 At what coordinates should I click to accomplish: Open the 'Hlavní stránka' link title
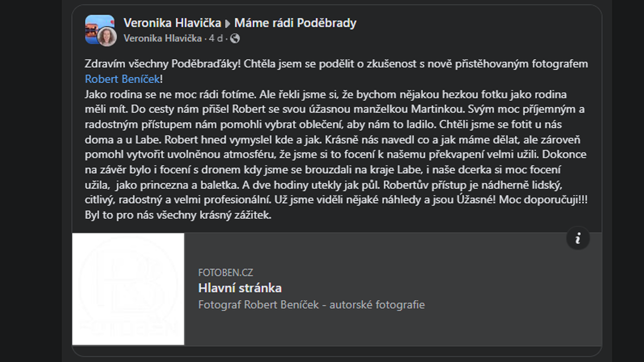coord(240,288)
